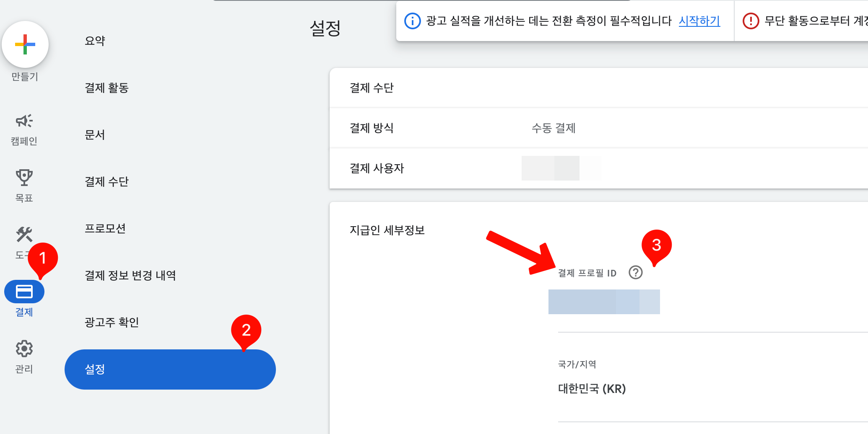
Task: Click the colorful plus Create button
Action: [25, 44]
